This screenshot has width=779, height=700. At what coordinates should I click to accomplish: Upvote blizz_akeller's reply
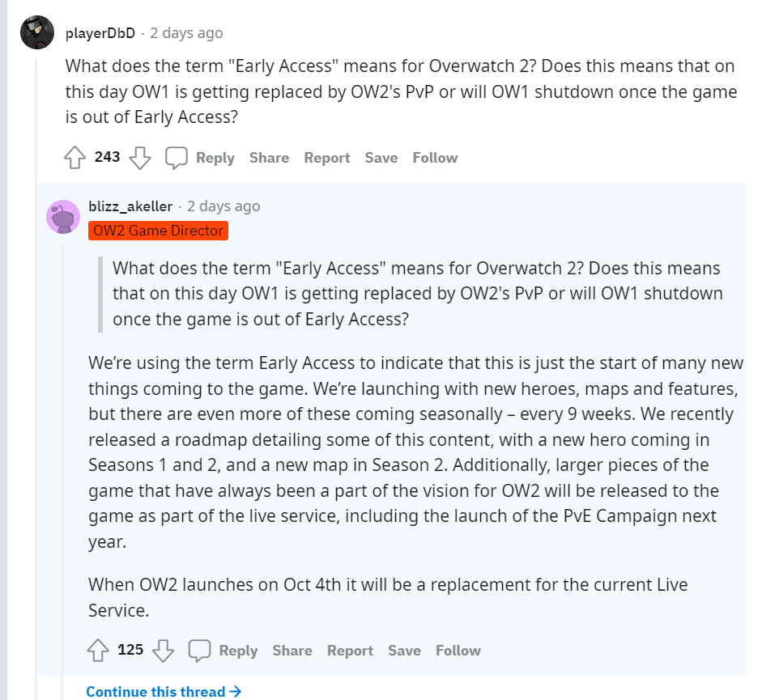(x=98, y=651)
